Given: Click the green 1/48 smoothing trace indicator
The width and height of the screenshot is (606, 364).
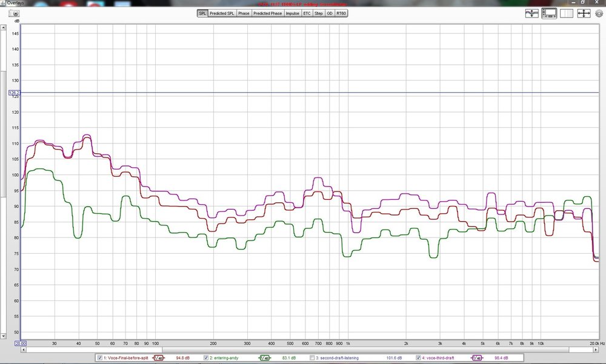Looking at the screenshot, I should coord(265,358).
